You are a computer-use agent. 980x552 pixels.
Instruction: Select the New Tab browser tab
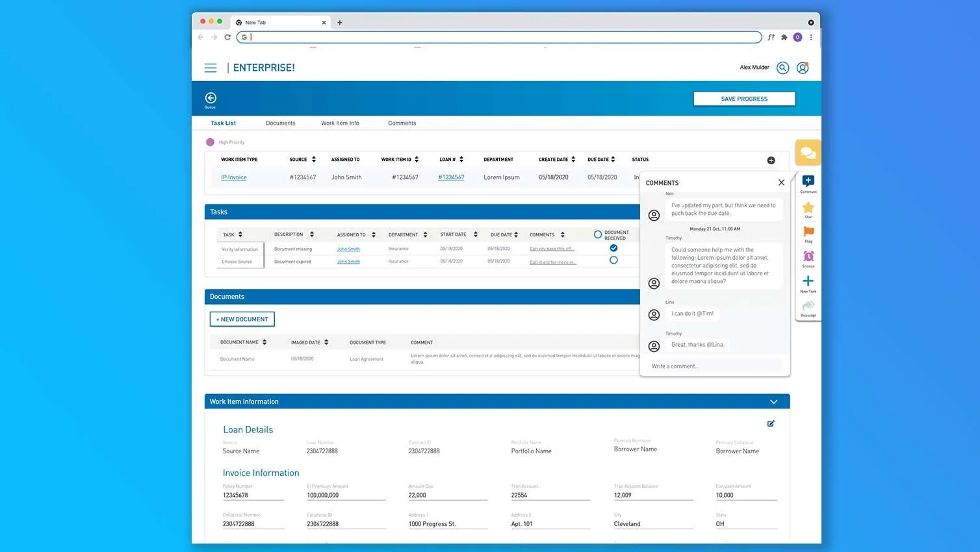point(281,23)
